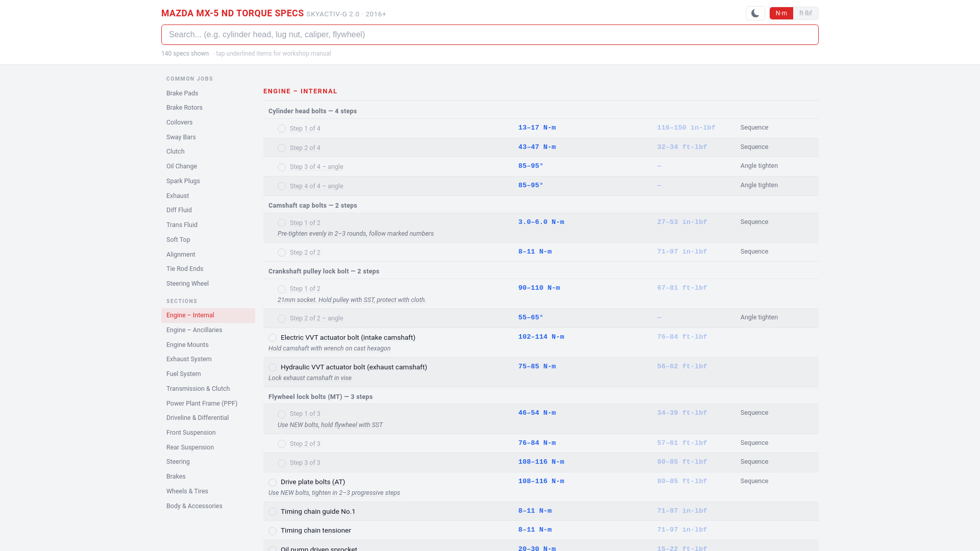The image size is (980, 551).
Task: Go to the Engine – Internal section
Action: coord(208,315)
